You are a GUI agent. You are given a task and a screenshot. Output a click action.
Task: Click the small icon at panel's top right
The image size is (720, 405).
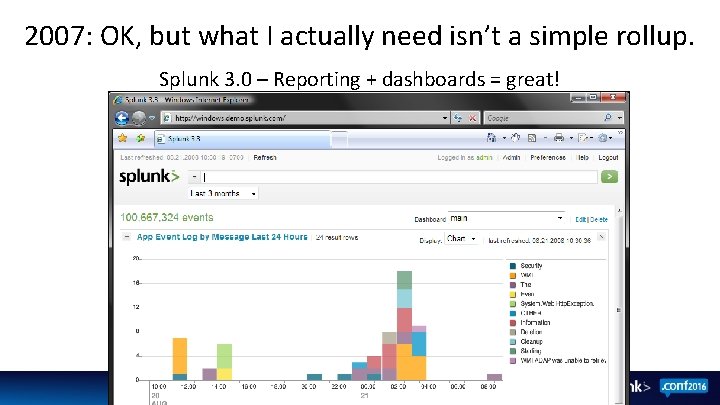601,237
